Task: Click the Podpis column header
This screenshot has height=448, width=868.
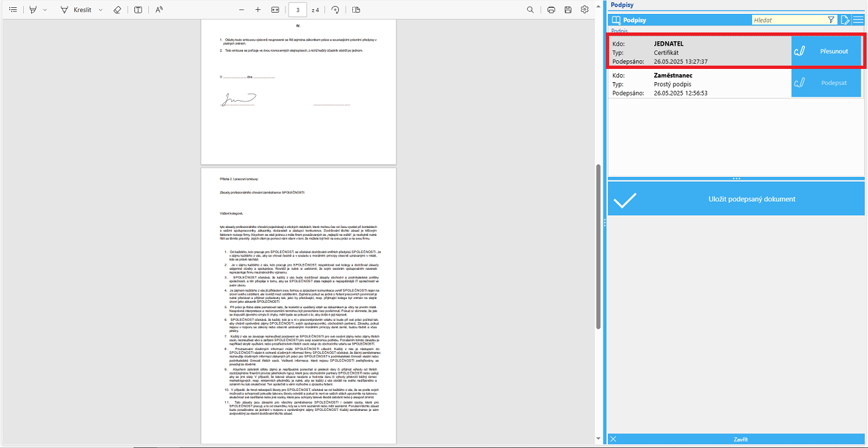Action: [x=620, y=30]
